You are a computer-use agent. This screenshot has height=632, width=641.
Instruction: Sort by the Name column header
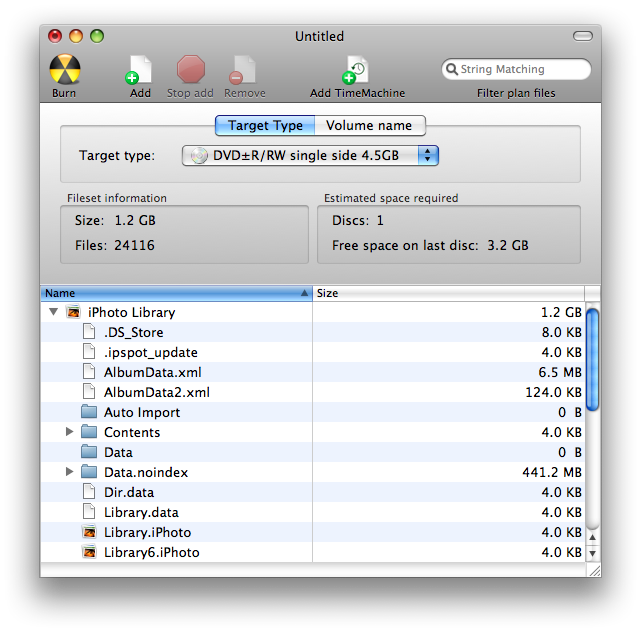(x=177, y=293)
